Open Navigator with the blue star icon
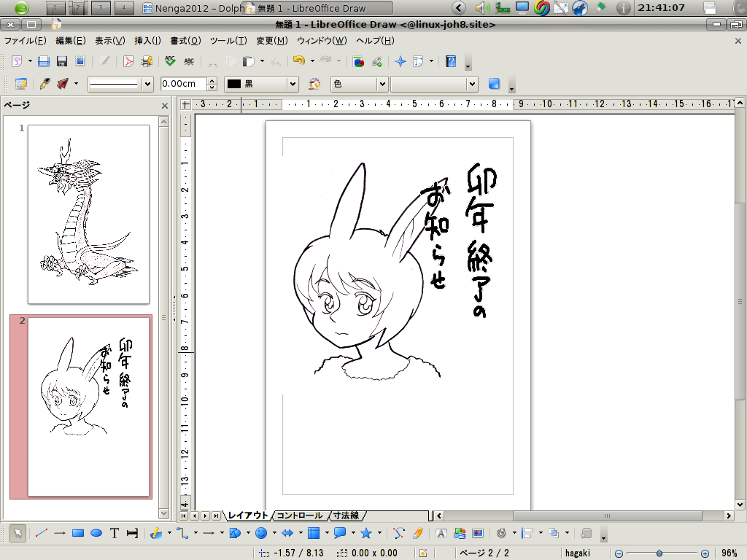The height and width of the screenshot is (560, 747). pyautogui.click(x=400, y=61)
